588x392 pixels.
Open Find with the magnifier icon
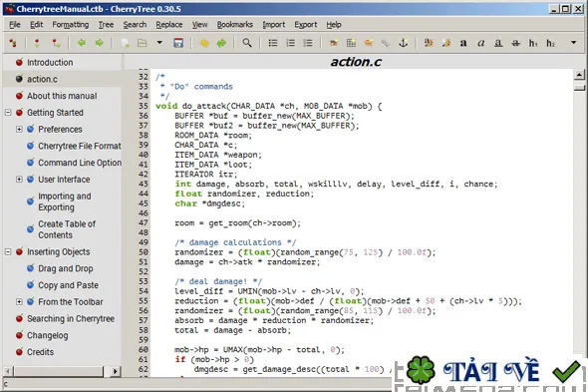[x=247, y=43]
